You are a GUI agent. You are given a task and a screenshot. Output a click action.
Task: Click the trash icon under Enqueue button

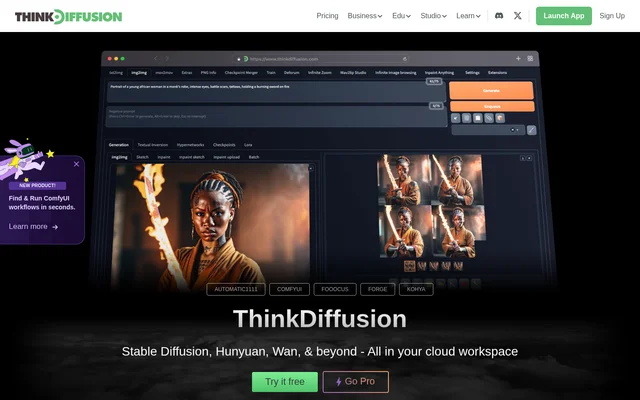point(467,118)
